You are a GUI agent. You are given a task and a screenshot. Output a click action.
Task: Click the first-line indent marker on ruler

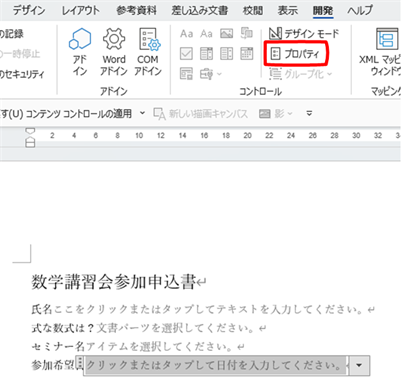pos(30,131)
